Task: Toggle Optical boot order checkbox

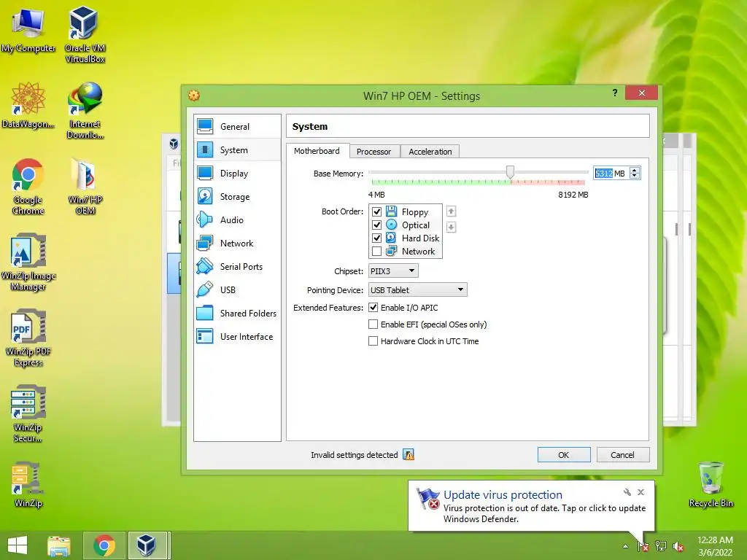Action: click(x=377, y=225)
